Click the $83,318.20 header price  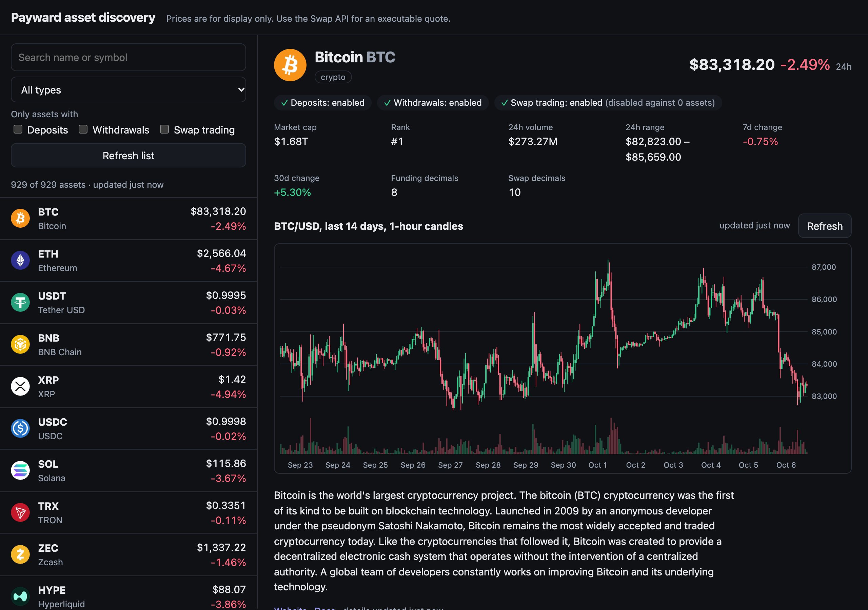click(732, 65)
